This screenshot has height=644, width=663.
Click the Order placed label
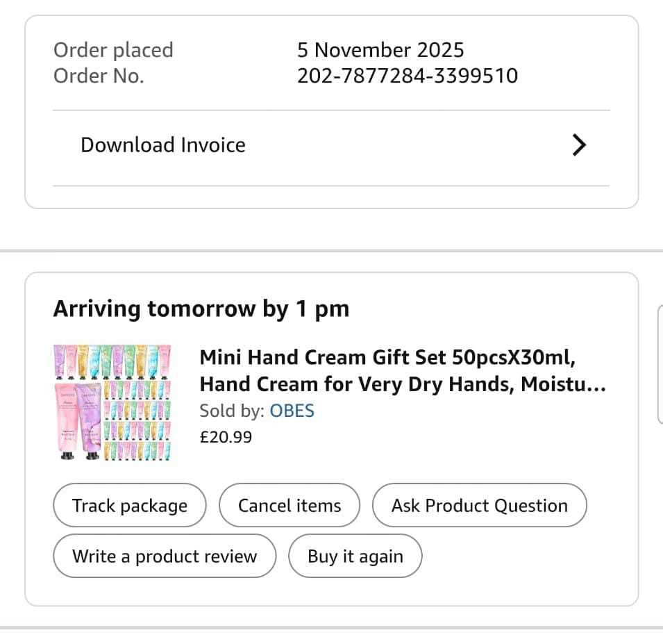pyautogui.click(x=113, y=50)
